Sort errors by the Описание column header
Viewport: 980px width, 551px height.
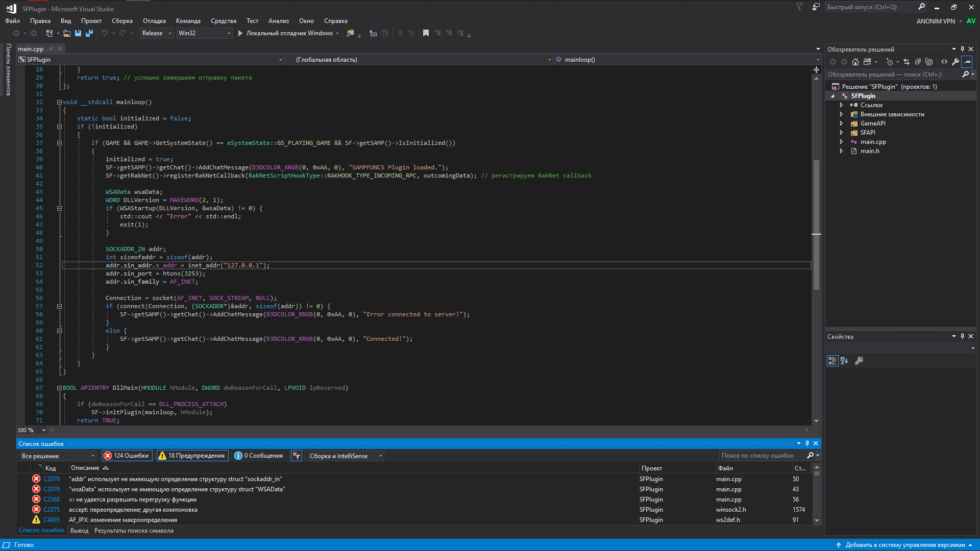click(x=85, y=468)
